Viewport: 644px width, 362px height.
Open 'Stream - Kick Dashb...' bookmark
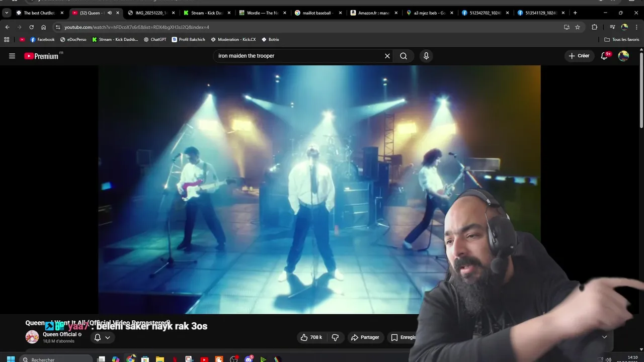[115, 39]
